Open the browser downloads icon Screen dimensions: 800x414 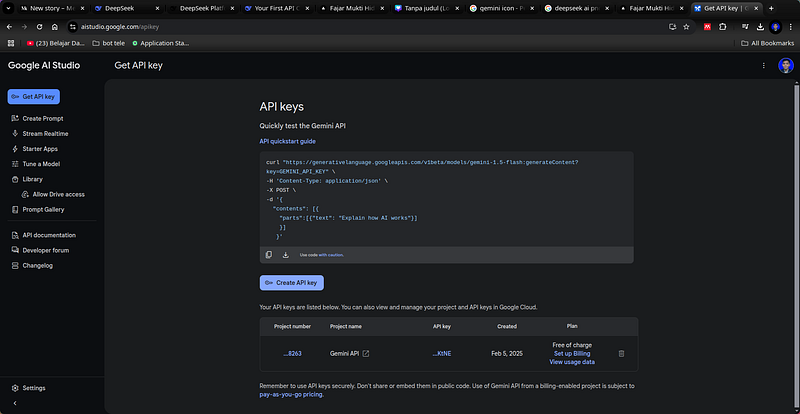[760, 27]
